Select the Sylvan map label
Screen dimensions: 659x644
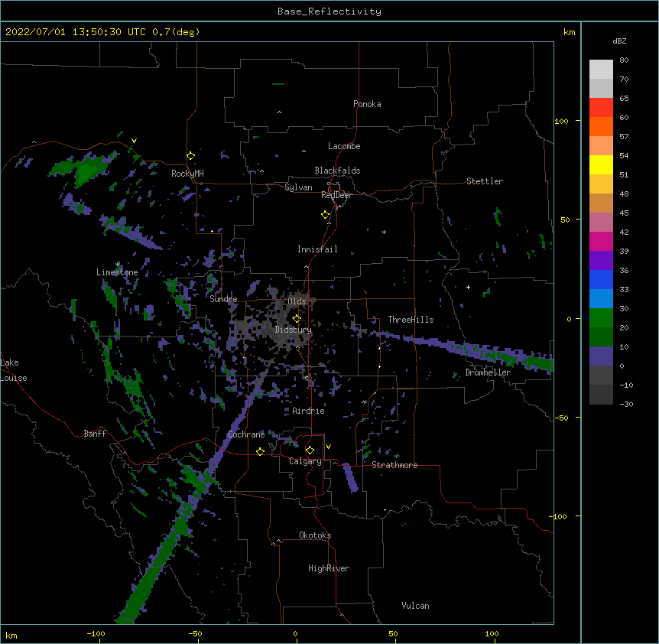tap(298, 187)
